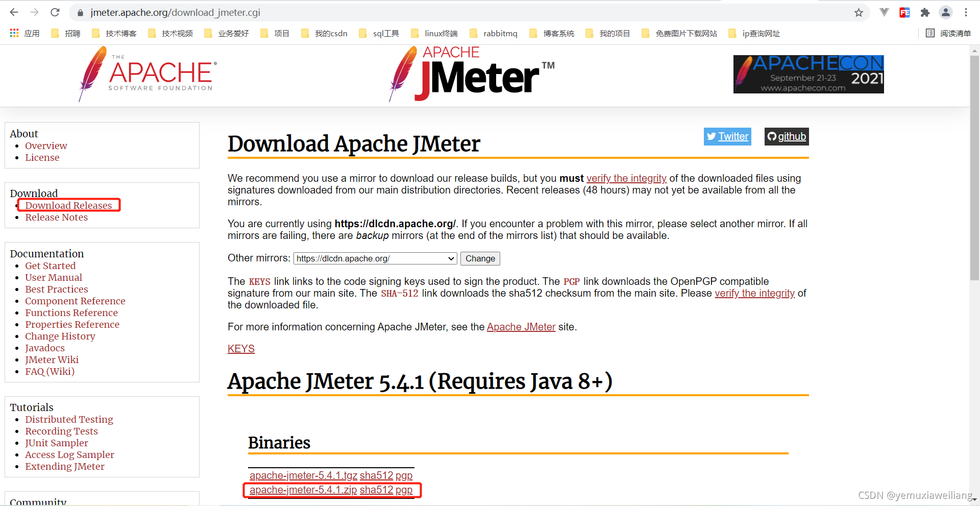
Task: Click the github button
Action: (787, 136)
